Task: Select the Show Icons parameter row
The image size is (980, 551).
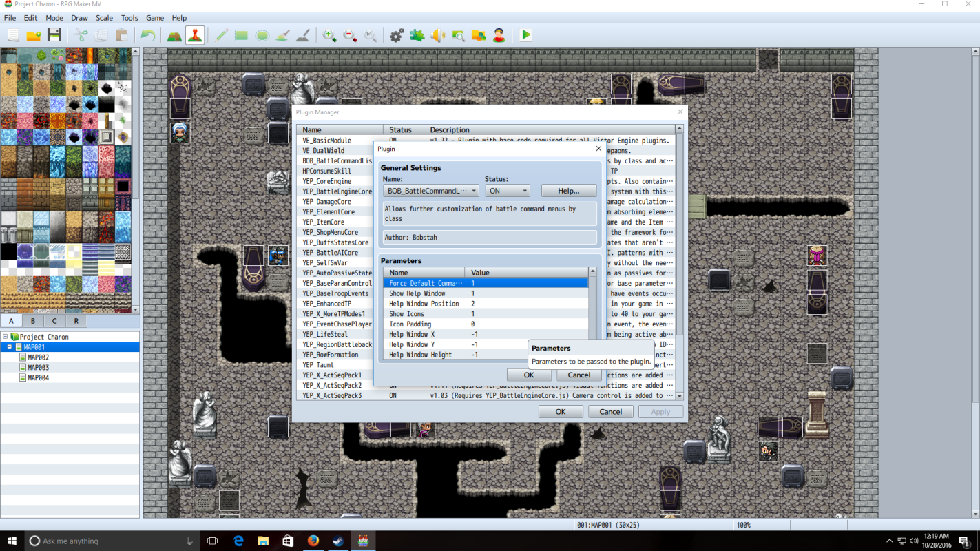Action: click(486, 314)
